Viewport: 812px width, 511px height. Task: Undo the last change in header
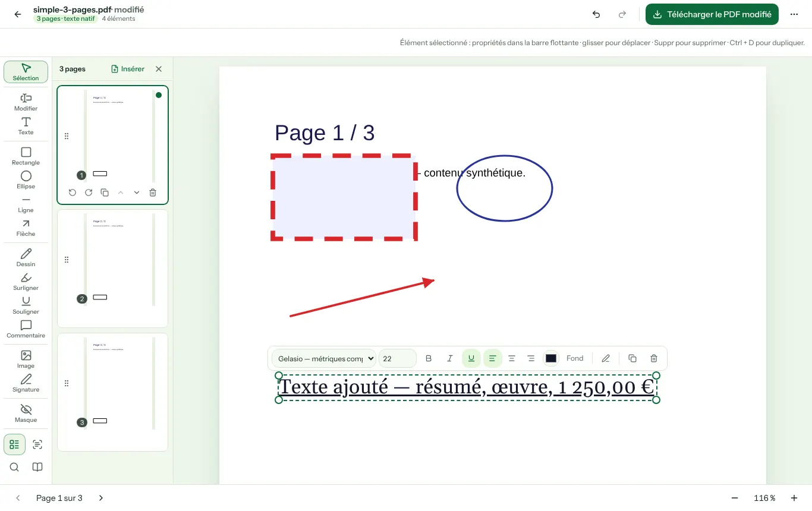click(x=596, y=14)
